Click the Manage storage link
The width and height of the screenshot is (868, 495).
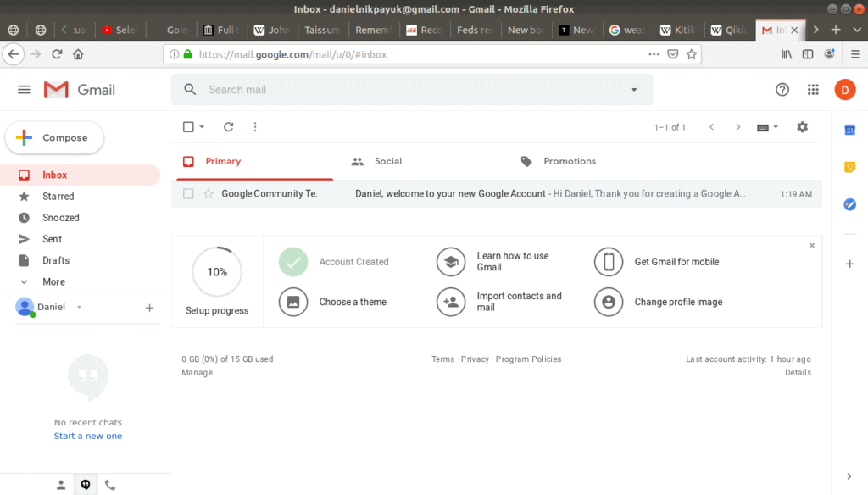(197, 373)
